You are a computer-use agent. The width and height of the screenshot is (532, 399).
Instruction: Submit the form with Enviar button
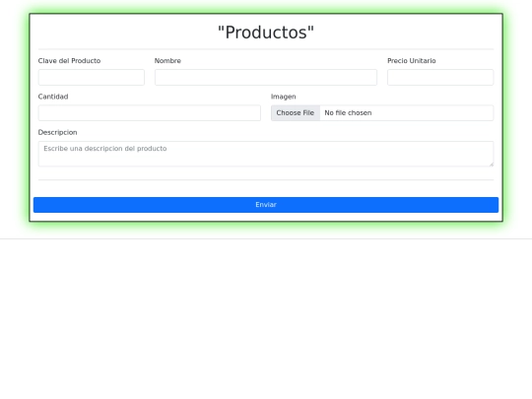(266, 205)
